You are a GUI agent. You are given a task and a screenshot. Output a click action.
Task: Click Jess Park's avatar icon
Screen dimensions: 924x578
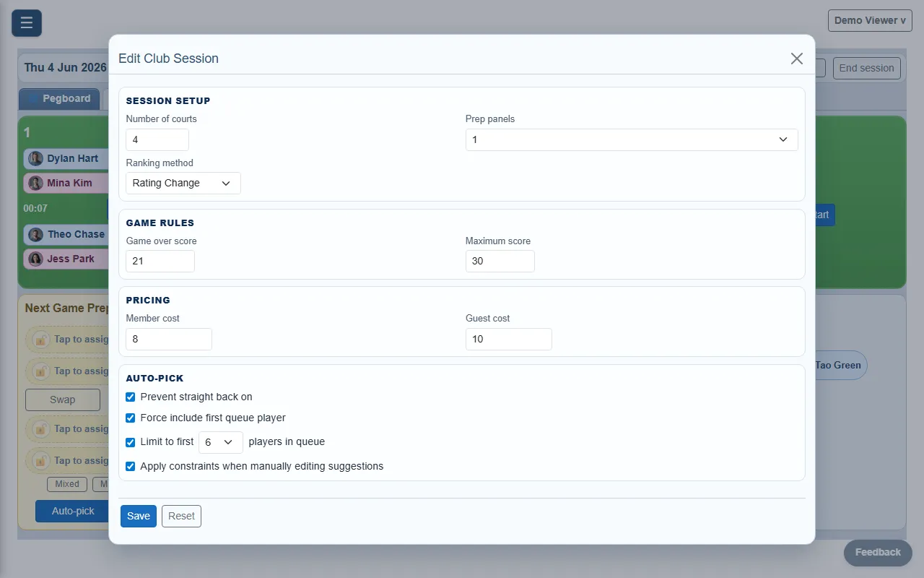tap(36, 259)
